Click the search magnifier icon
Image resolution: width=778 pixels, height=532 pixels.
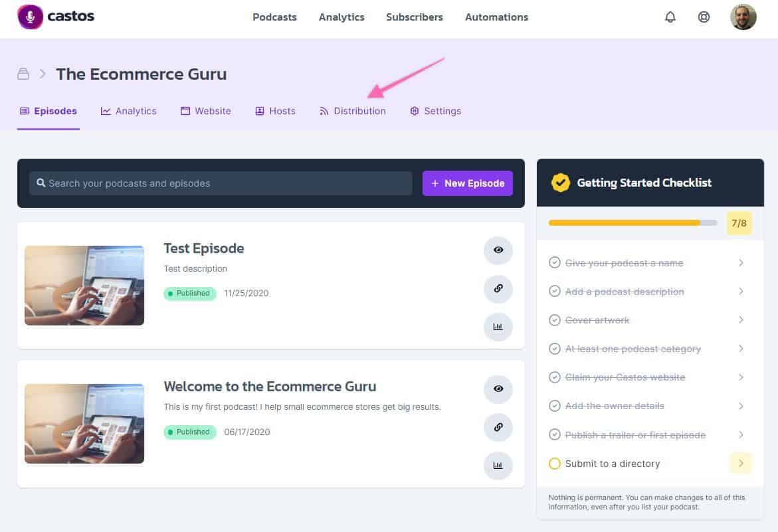pos(41,183)
